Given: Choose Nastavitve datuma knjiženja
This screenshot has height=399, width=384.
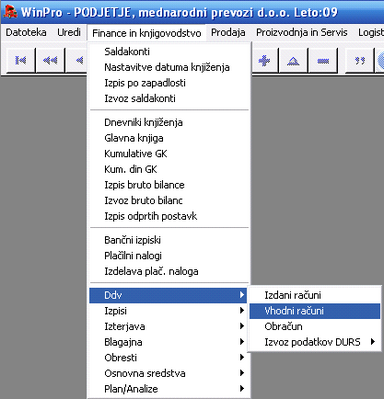Looking at the screenshot, I should [x=169, y=67].
